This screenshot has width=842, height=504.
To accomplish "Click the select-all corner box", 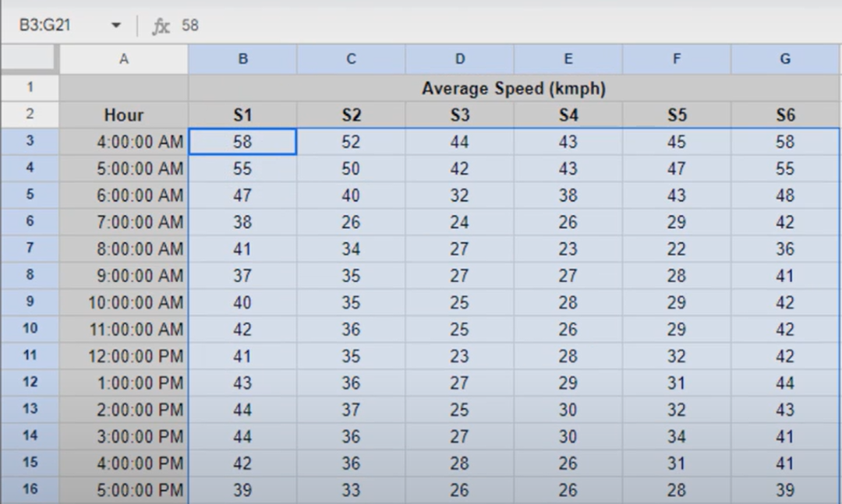I will [30, 58].
